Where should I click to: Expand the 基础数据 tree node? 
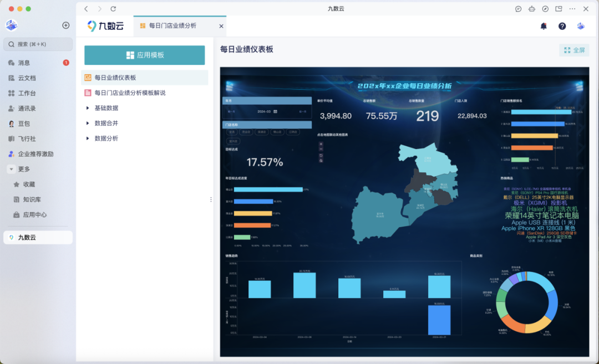(x=88, y=108)
